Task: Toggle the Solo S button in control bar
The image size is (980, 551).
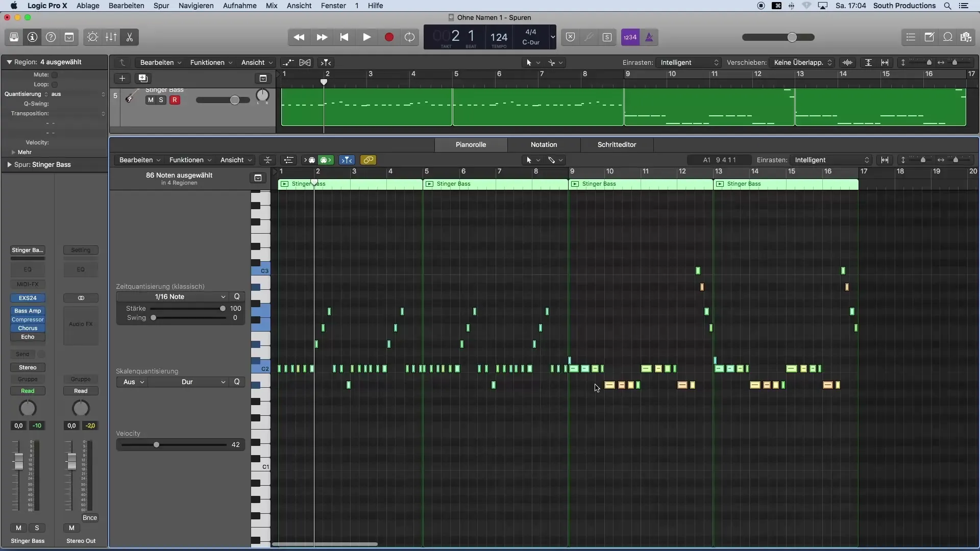Action: [x=607, y=37]
